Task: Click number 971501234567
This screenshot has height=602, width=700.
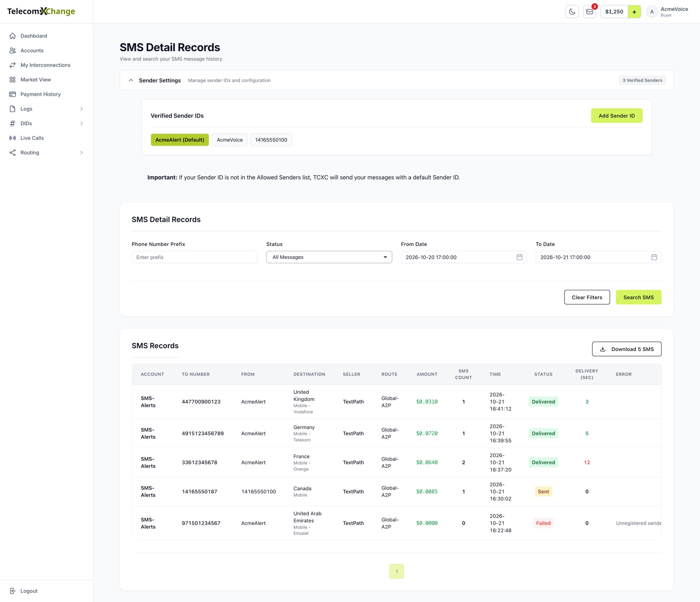Action: coord(201,523)
